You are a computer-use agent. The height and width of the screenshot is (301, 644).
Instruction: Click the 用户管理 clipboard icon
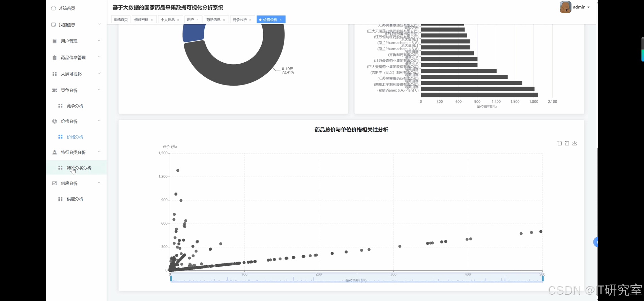[x=55, y=41]
